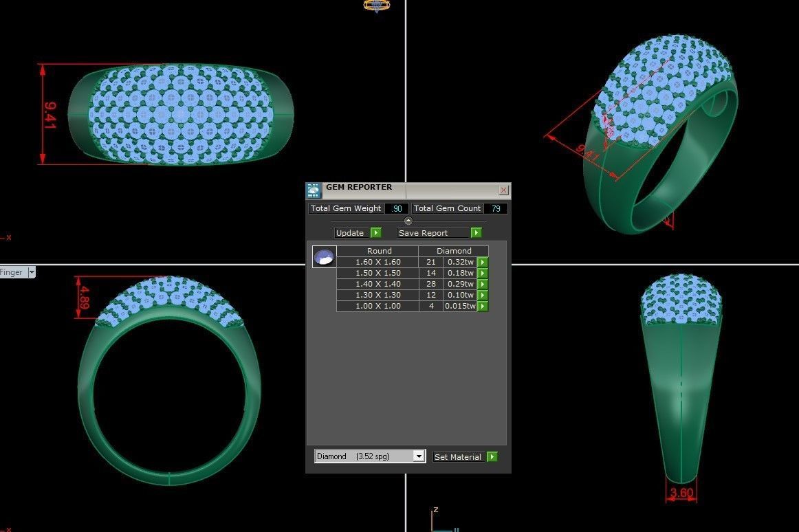Select the 1.50 X 1.50 size cell
Screen dimensions: 799x532
[378, 273]
